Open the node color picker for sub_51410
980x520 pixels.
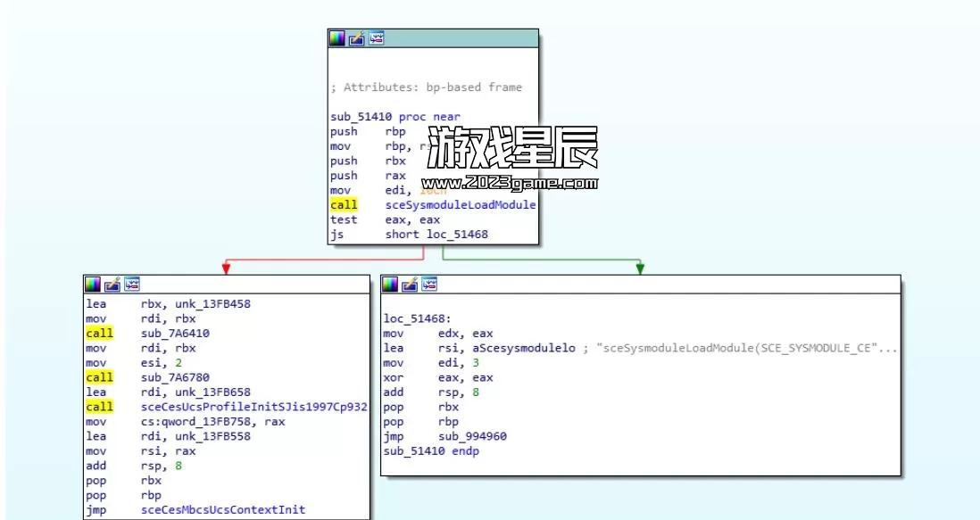[x=336, y=37]
